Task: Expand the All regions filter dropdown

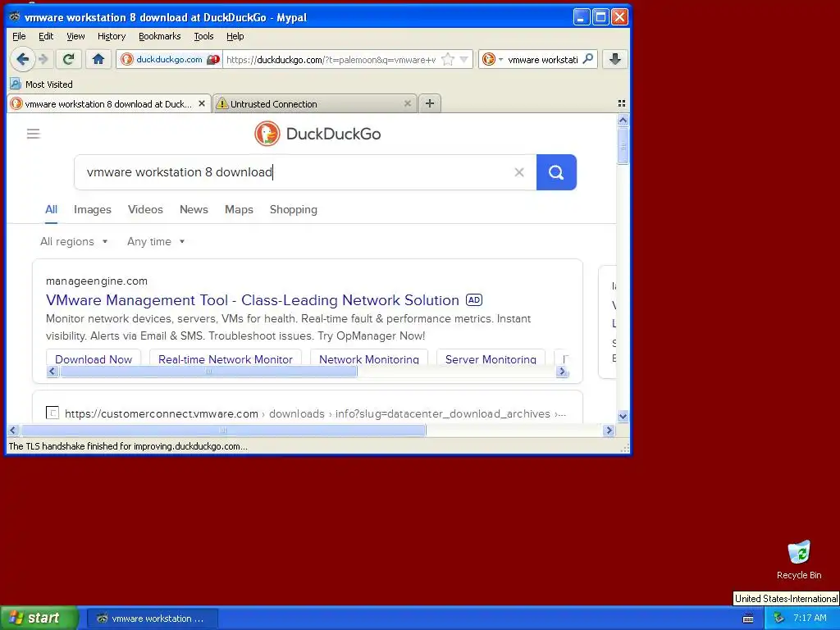Action: pyautogui.click(x=74, y=242)
